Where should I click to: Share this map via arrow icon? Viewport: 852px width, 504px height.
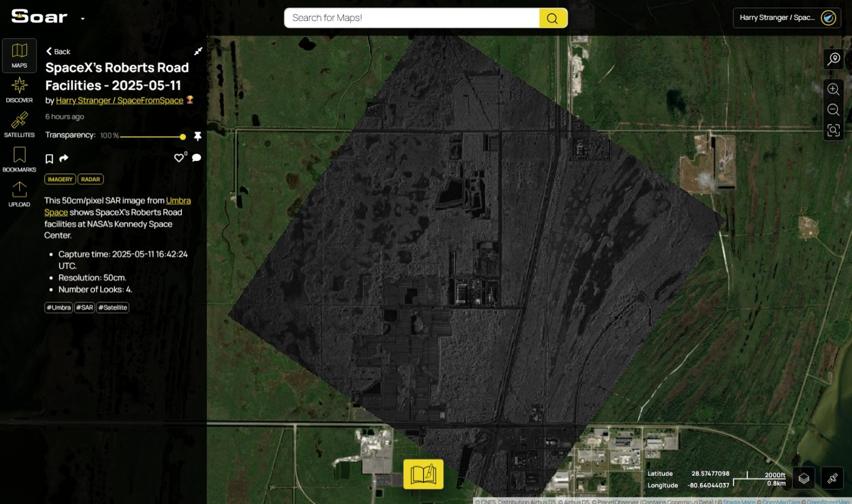tap(64, 159)
